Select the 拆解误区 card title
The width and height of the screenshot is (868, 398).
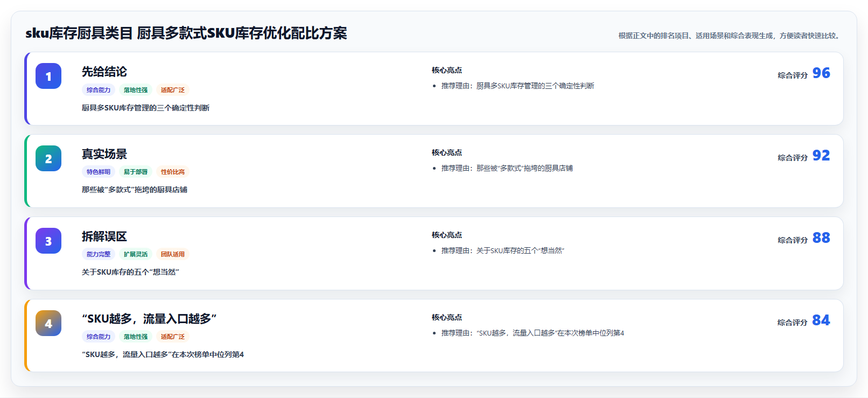click(x=104, y=236)
